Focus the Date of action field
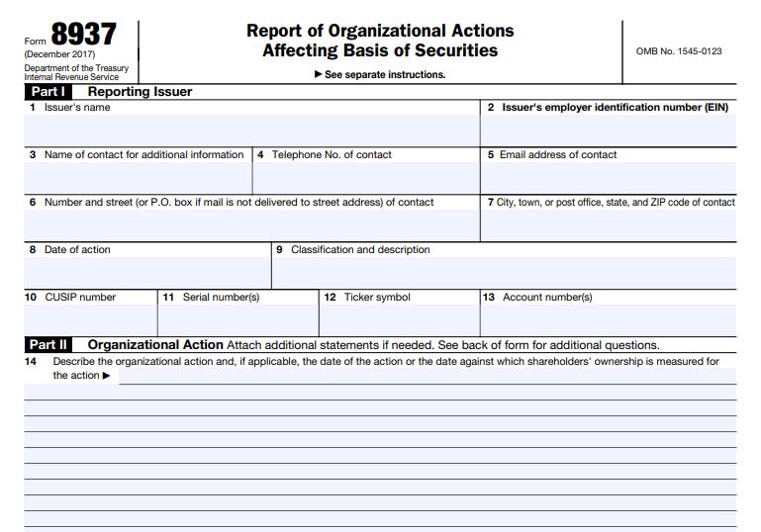Viewport: 761px width, 532px height. [146, 273]
